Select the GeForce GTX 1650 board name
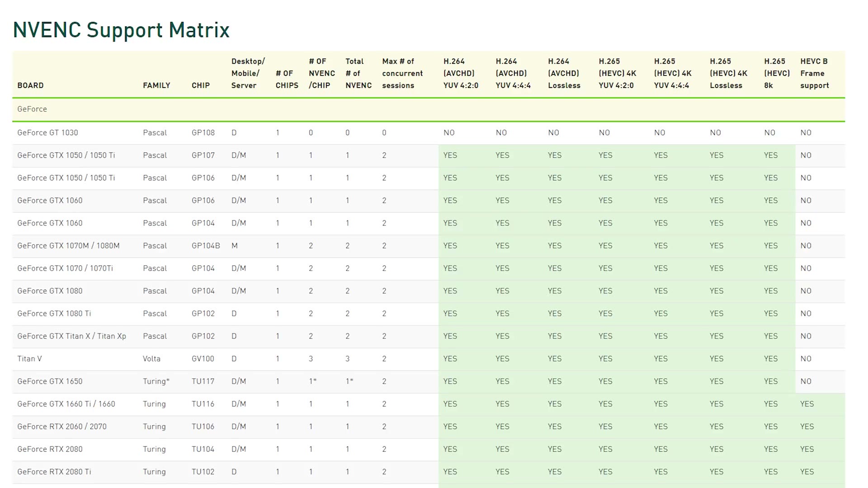The width and height of the screenshot is (868, 488). [x=50, y=381]
